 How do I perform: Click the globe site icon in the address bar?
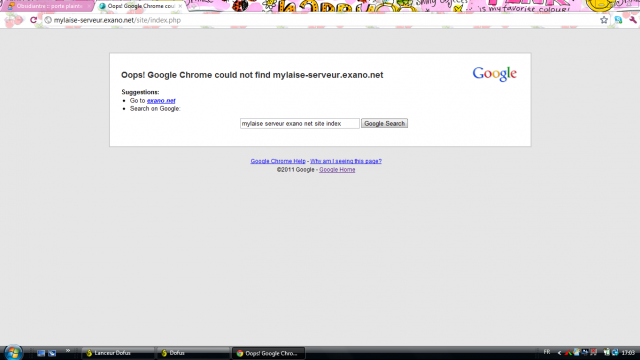click(x=48, y=20)
